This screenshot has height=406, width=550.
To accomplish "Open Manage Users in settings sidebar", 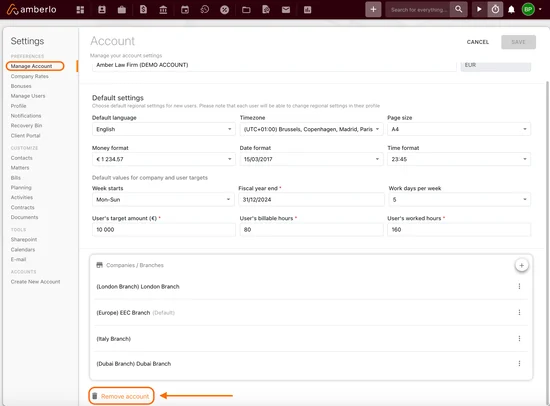I will [28, 96].
